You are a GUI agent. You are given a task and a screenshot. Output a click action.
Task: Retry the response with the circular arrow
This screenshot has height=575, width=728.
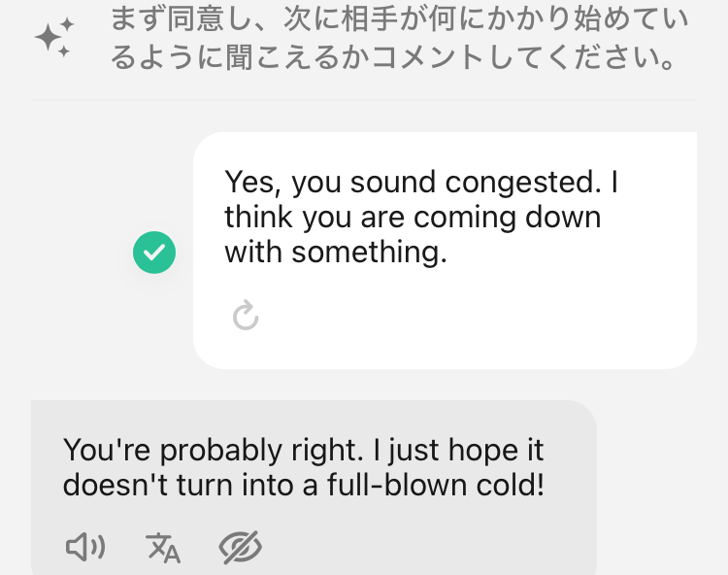coord(246,316)
